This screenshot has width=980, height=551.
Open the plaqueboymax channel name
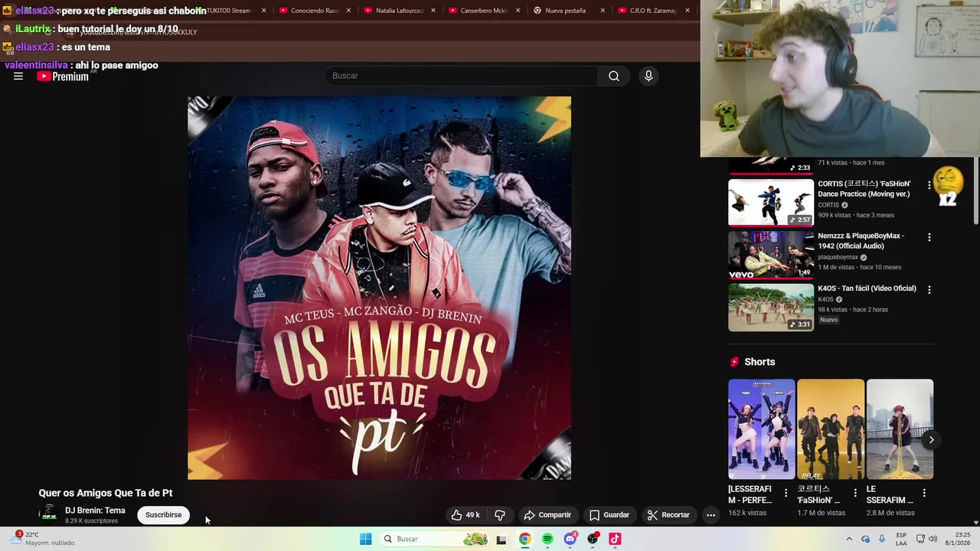click(838, 257)
